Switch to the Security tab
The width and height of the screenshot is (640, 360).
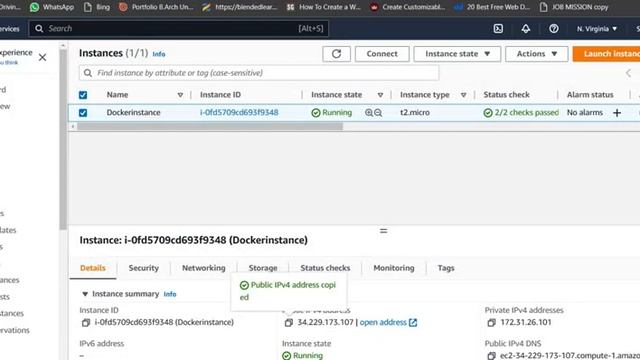[x=144, y=268]
